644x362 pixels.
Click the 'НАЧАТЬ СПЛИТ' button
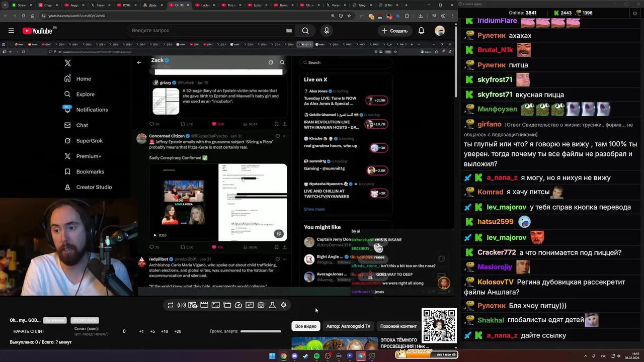click(29, 331)
